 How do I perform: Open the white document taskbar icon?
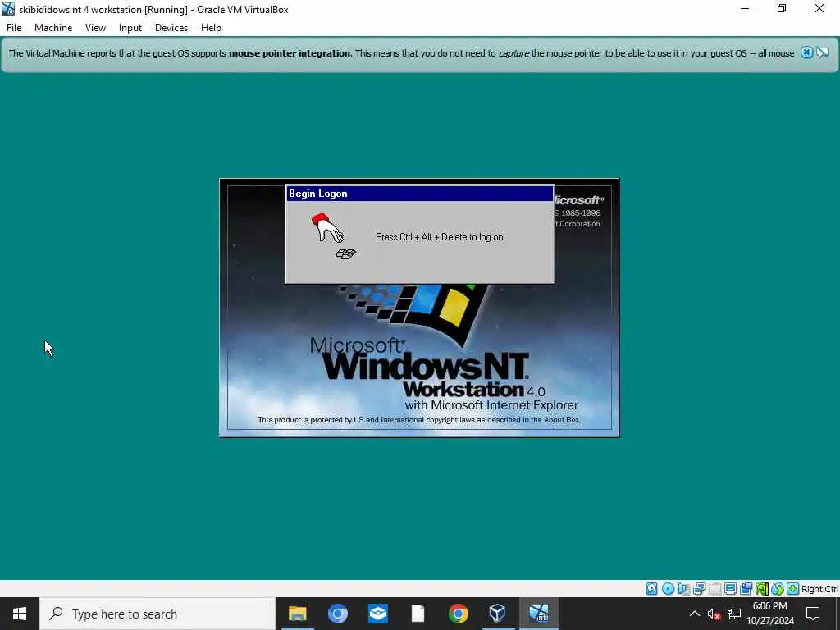(418, 614)
